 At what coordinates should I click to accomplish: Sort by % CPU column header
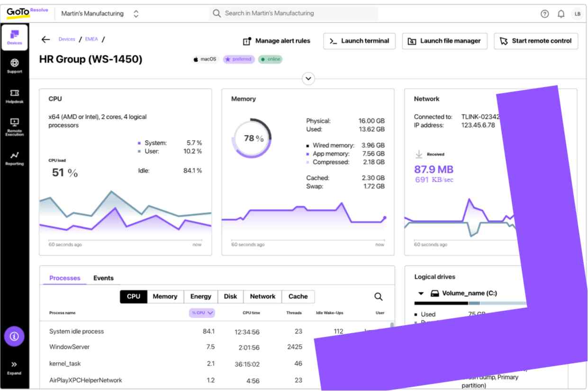pos(202,312)
